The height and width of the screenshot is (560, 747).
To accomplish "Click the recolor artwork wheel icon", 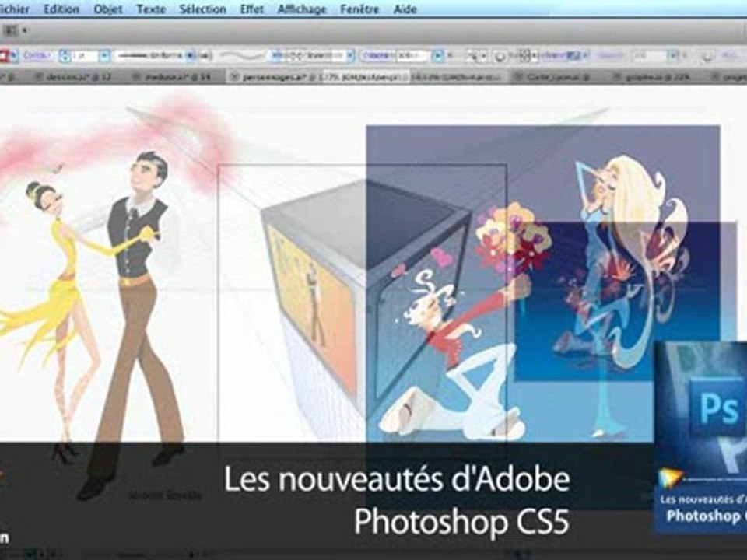I will pyautogui.click(x=500, y=56).
